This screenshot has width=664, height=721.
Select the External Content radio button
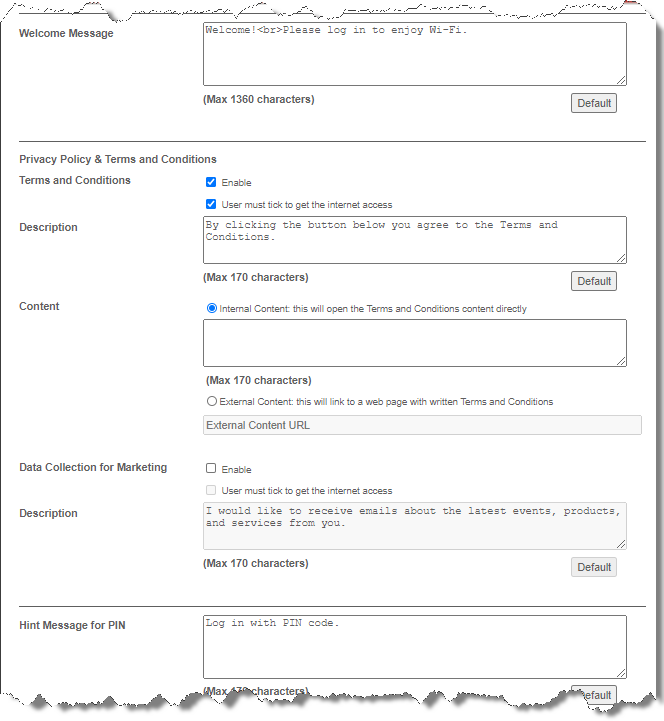(x=212, y=401)
